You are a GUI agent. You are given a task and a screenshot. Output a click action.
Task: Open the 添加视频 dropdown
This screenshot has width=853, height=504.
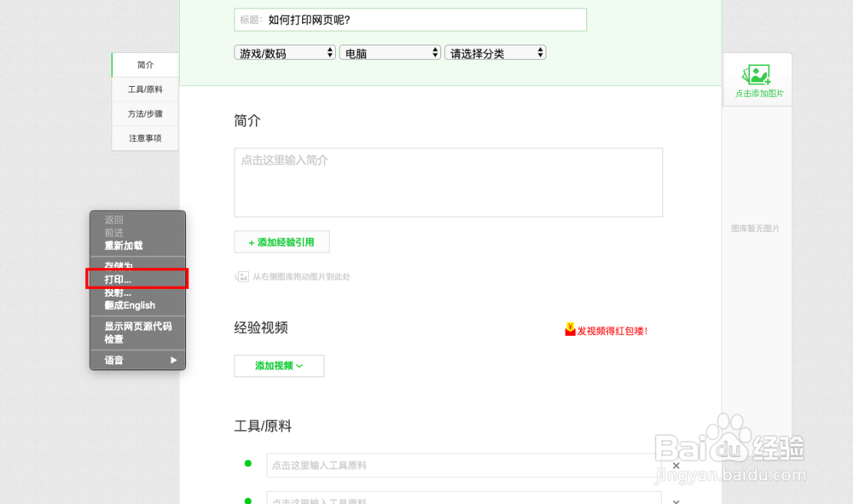[279, 366]
